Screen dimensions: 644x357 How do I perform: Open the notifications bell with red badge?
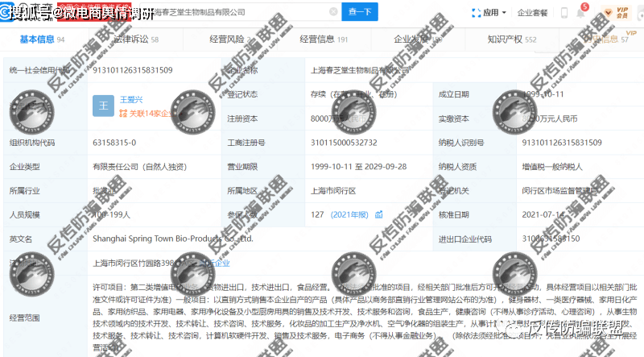pyautogui.click(x=582, y=13)
